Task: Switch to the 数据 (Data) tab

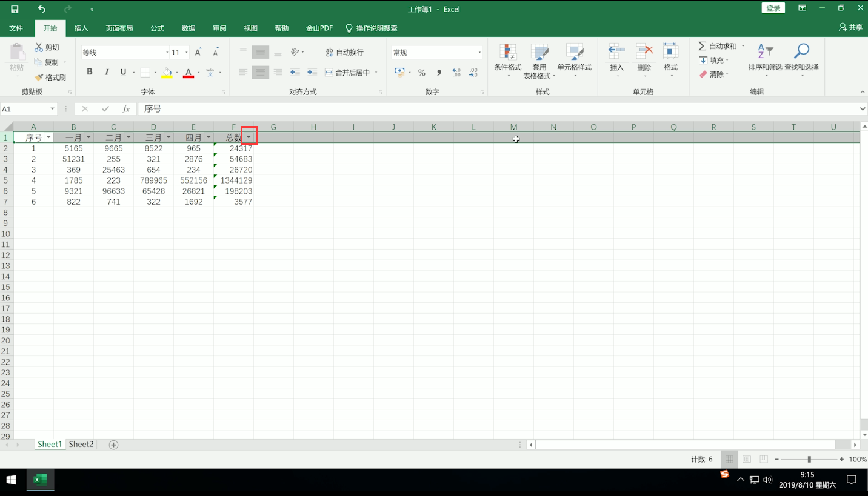Action: [189, 28]
